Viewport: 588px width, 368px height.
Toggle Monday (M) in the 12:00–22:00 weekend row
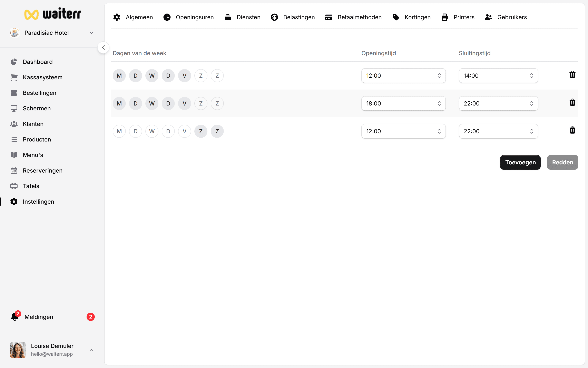click(119, 131)
